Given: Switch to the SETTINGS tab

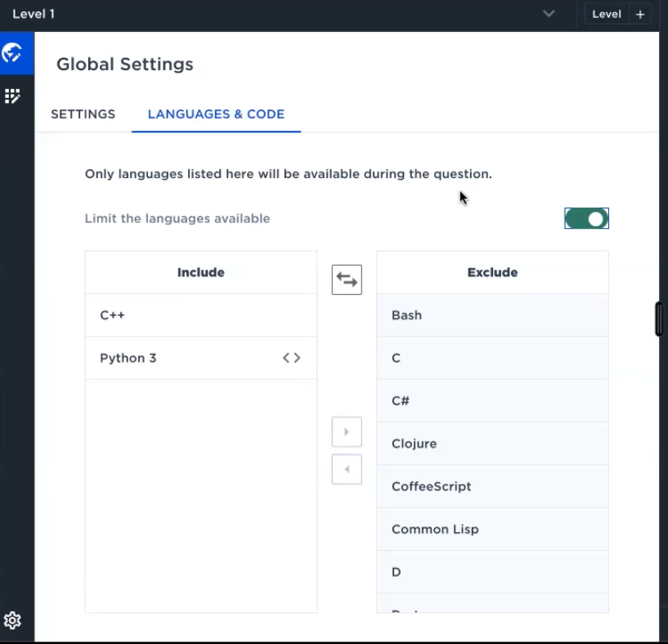Looking at the screenshot, I should (x=83, y=114).
